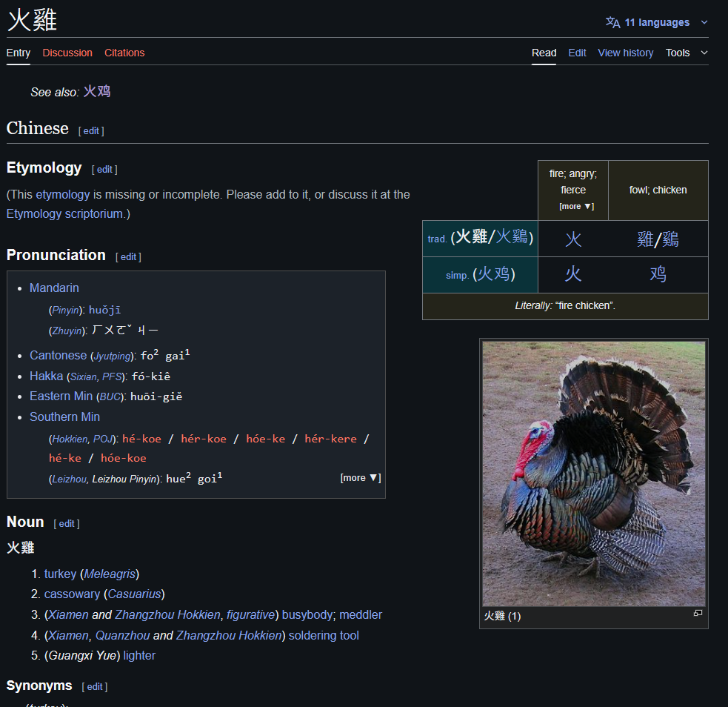Screen dimensions: 728x707
Task: Open the Hakka link
Action: pos(47,376)
